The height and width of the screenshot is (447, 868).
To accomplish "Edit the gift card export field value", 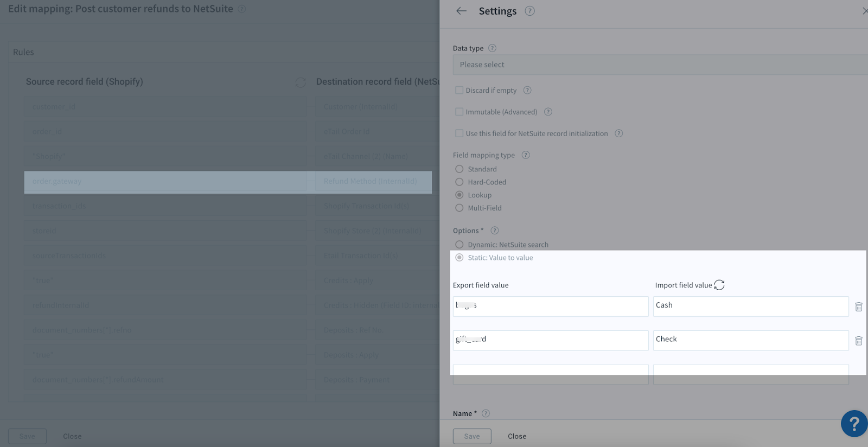I will click(551, 341).
